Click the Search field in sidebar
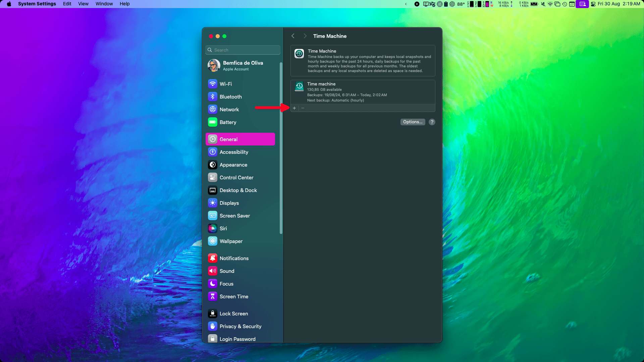 point(243,50)
